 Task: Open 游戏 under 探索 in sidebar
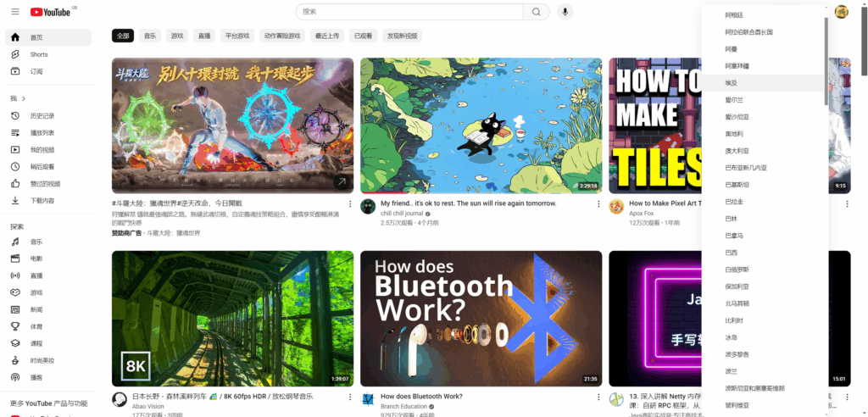[48, 292]
